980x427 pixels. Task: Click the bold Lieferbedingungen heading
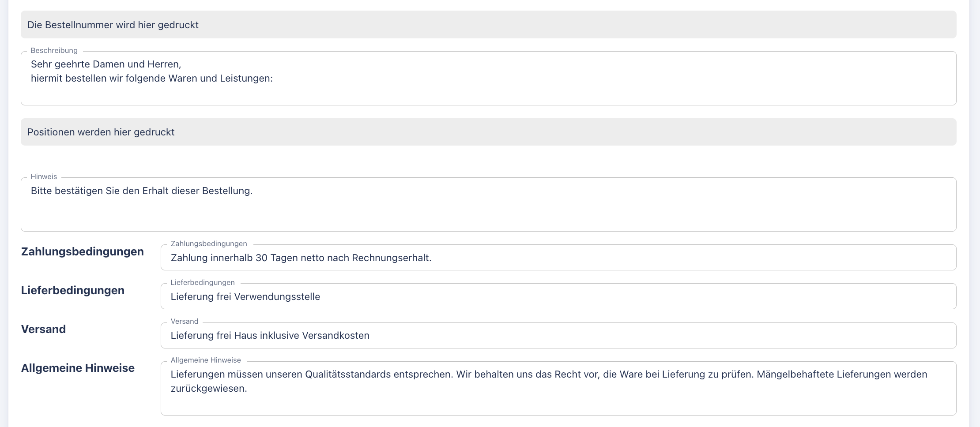coord(73,290)
